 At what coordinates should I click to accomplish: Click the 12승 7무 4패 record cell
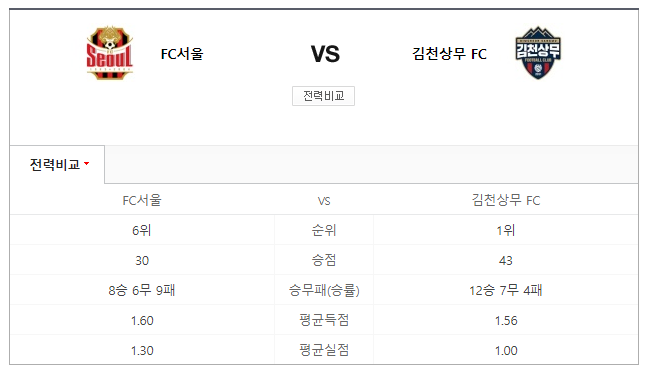(506, 290)
